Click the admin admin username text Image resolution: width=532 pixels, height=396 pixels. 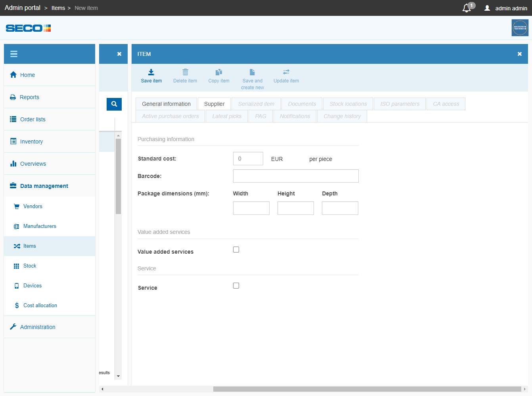click(511, 8)
